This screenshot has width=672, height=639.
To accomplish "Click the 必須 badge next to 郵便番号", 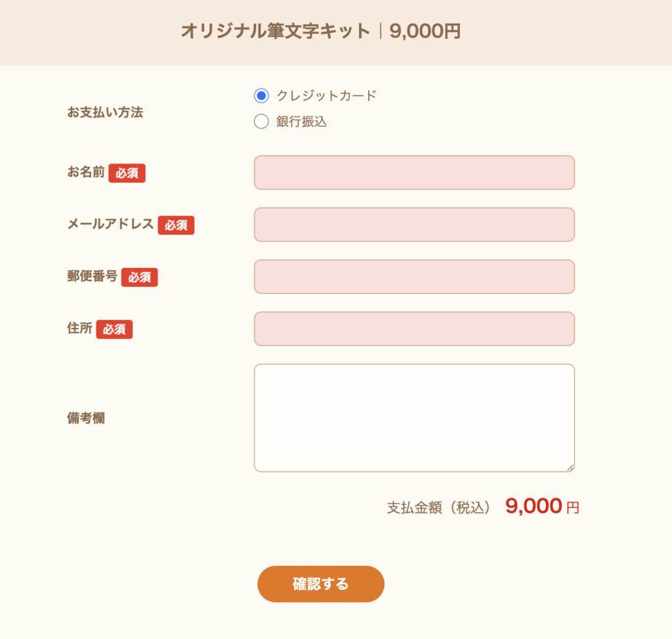I will [x=139, y=277].
